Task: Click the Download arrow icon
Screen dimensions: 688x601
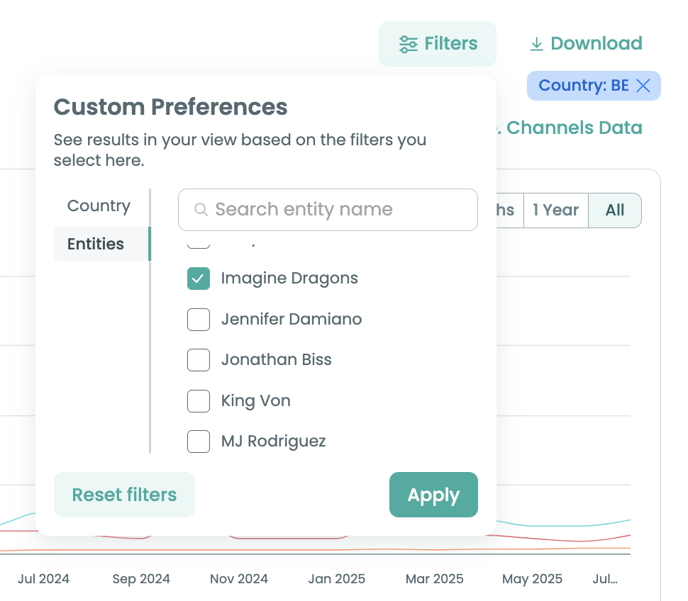Action: coord(536,44)
